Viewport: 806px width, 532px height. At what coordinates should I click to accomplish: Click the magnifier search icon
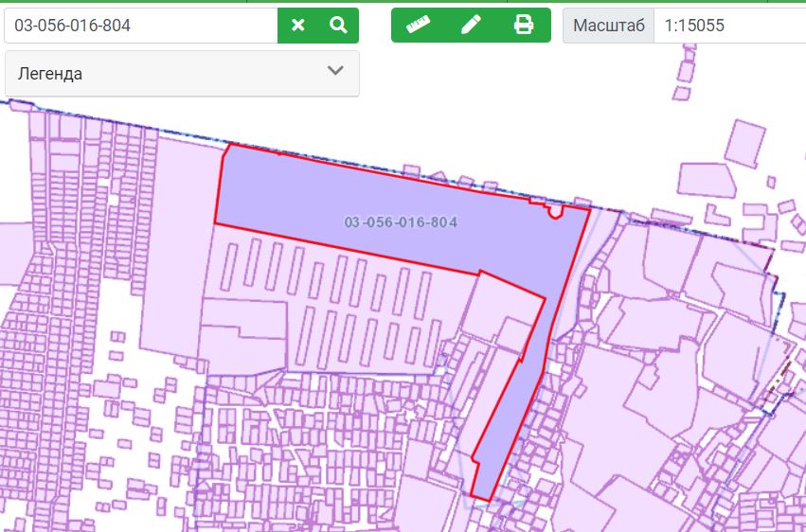[338, 26]
